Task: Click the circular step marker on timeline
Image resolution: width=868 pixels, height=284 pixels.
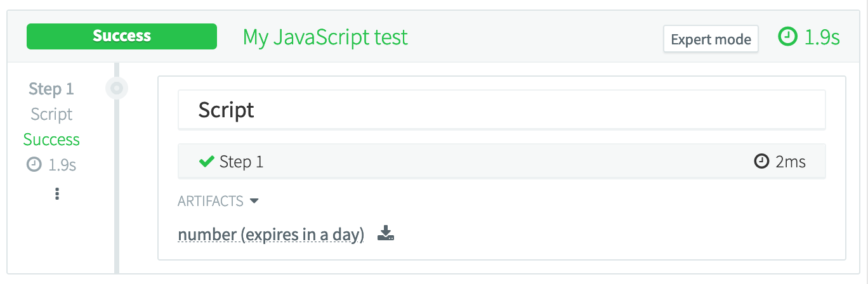Action: coord(117,89)
